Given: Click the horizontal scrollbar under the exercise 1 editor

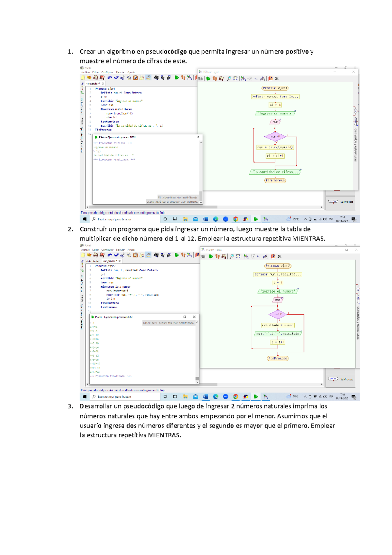Looking at the screenshot, I should [x=154, y=207].
